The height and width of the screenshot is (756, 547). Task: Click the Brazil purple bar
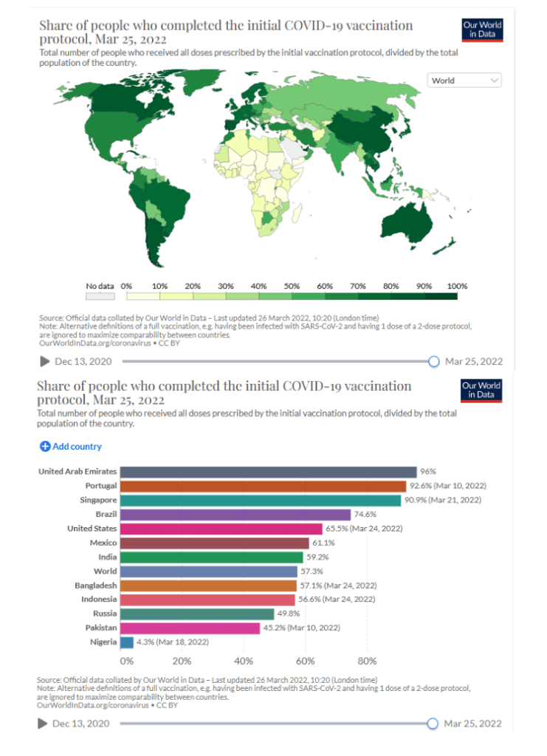(235, 515)
